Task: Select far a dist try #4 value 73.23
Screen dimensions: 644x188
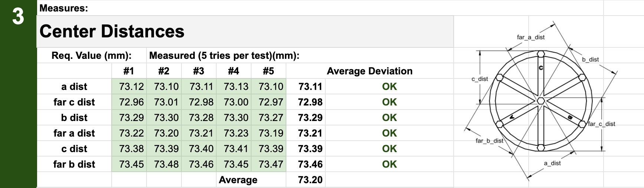Action: coord(236,133)
